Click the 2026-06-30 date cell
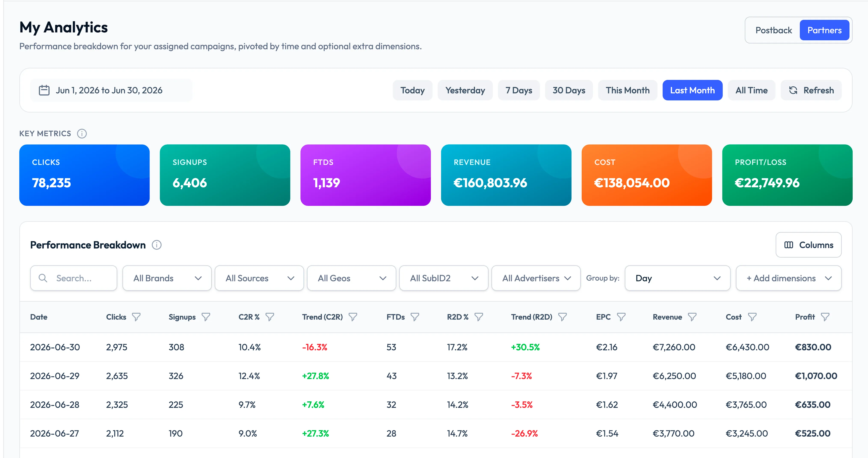868x458 pixels. (55, 347)
